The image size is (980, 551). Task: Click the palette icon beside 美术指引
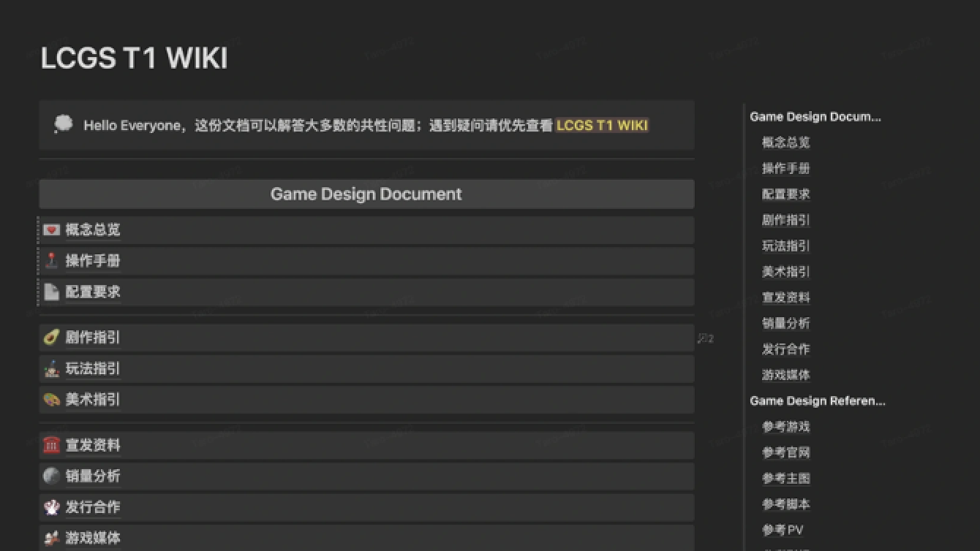coord(51,400)
